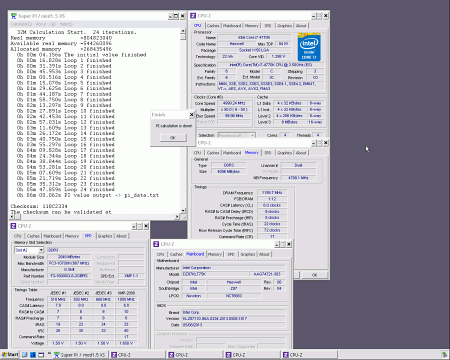Click the Part Number field in SPD window

point(69,276)
